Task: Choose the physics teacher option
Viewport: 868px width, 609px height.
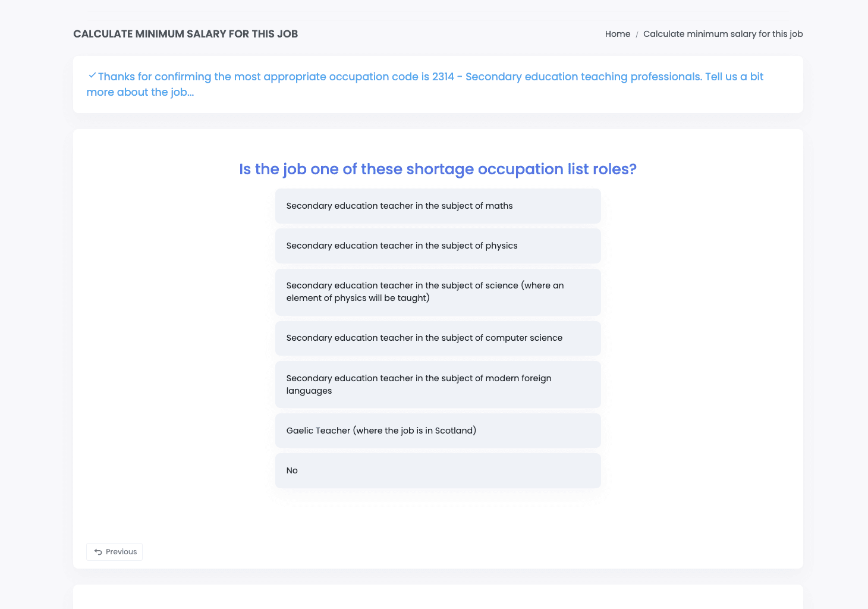Action: coord(438,246)
